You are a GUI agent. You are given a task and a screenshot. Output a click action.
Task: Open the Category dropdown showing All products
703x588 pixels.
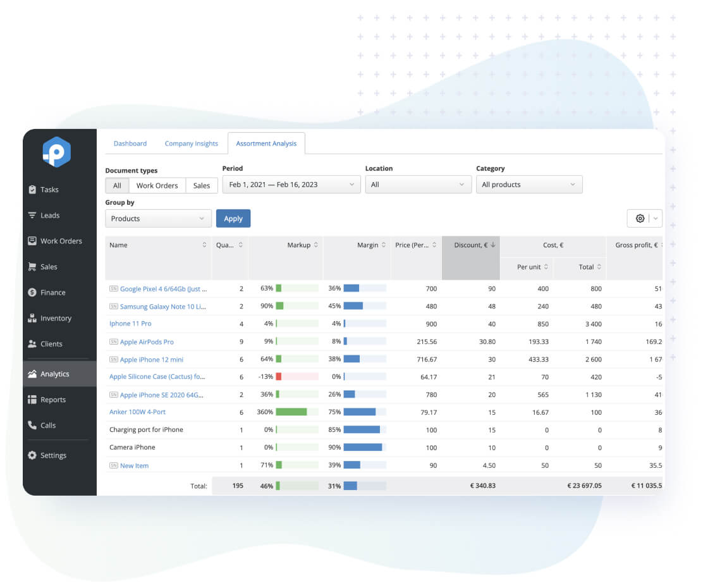click(x=529, y=184)
